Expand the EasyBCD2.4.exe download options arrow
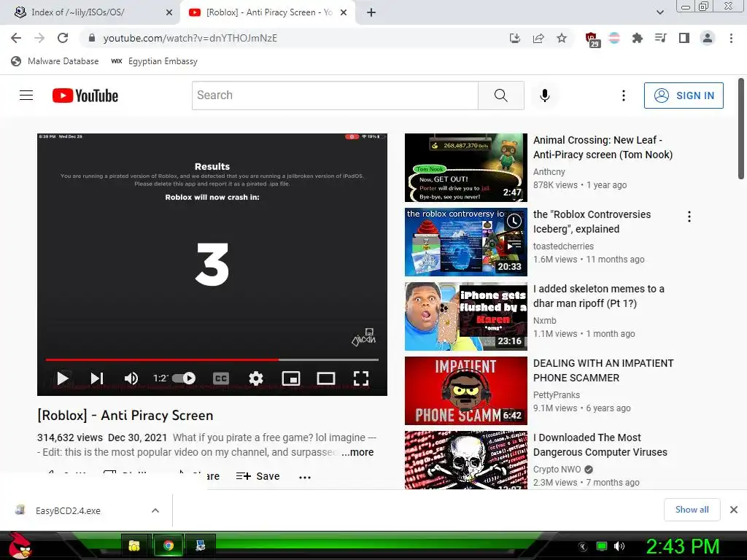This screenshot has height=560, width=747. coord(155,510)
